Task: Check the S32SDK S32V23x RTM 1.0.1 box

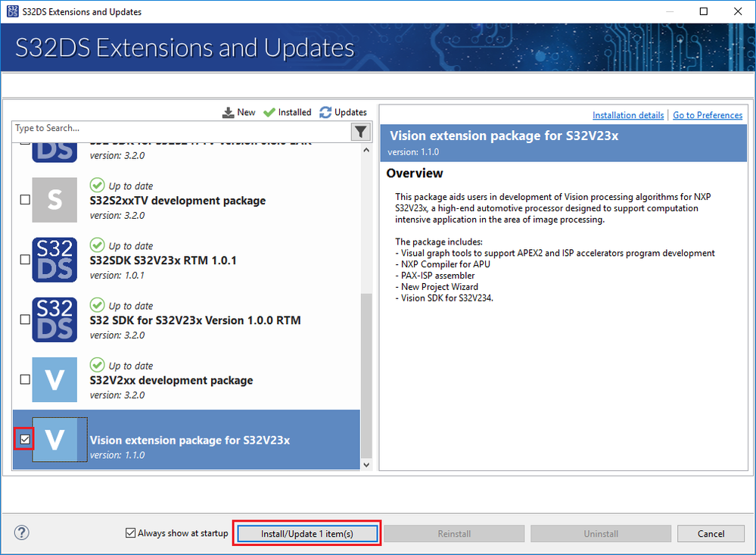Action: [x=25, y=260]
